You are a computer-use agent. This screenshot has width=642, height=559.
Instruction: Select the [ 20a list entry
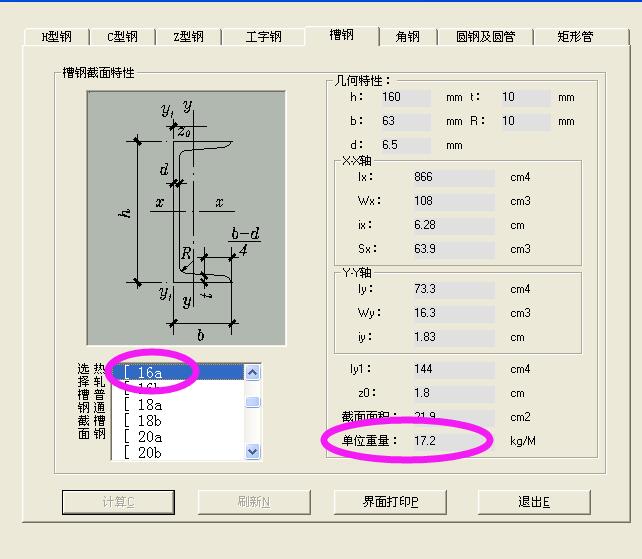coord(178,437)
